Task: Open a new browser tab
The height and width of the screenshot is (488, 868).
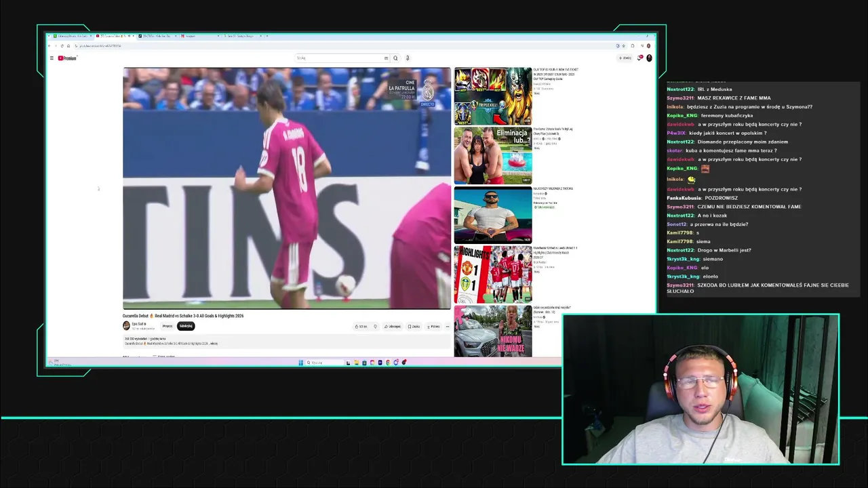Action: click(267, 36)
